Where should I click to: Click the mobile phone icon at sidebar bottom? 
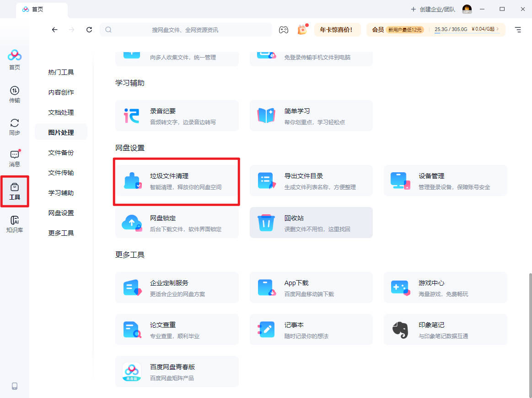tap(15, 386)
